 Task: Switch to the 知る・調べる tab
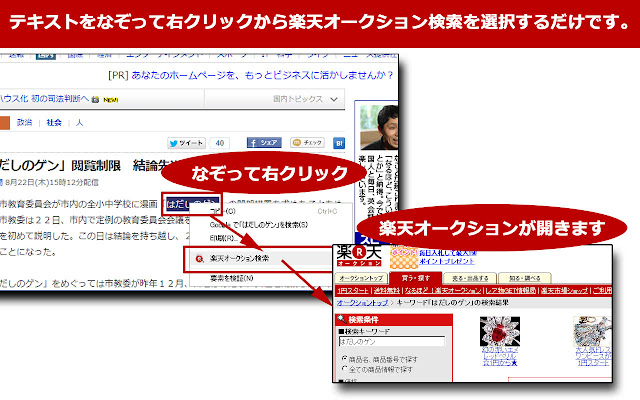point(524,278)
